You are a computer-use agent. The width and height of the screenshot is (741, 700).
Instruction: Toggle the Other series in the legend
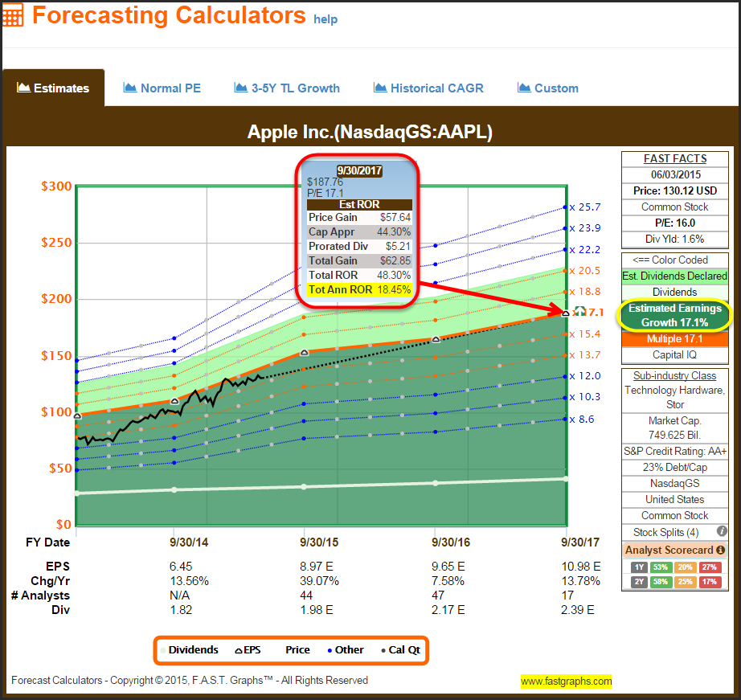344,649
